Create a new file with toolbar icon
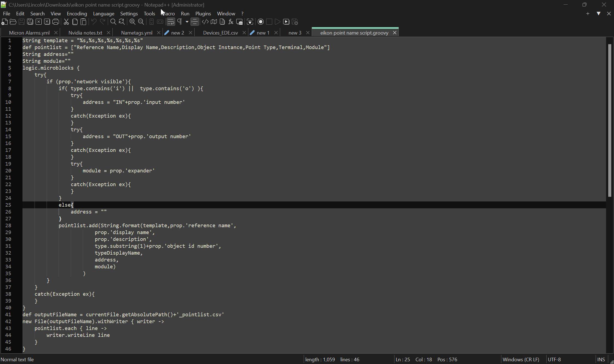614x364 pixels. [x=5, y=22]
